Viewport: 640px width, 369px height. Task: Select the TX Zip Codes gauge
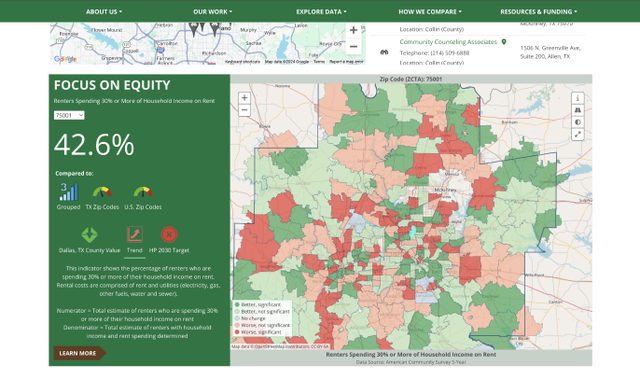tap(102, 192)
